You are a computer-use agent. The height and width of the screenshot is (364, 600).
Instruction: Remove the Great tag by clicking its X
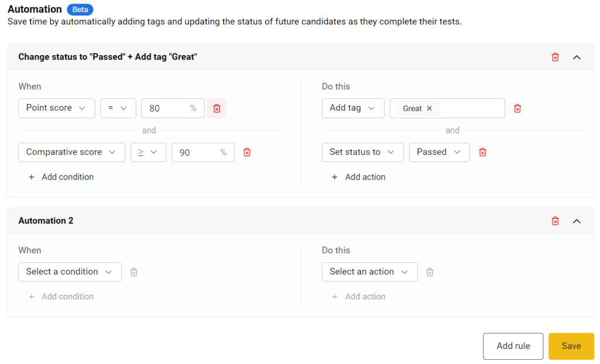coord(429,108)
